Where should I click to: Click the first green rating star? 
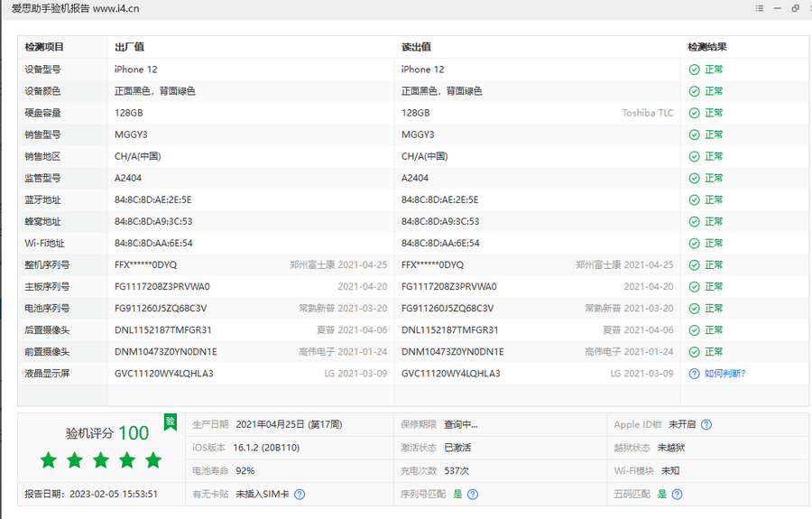pos(49,459)
